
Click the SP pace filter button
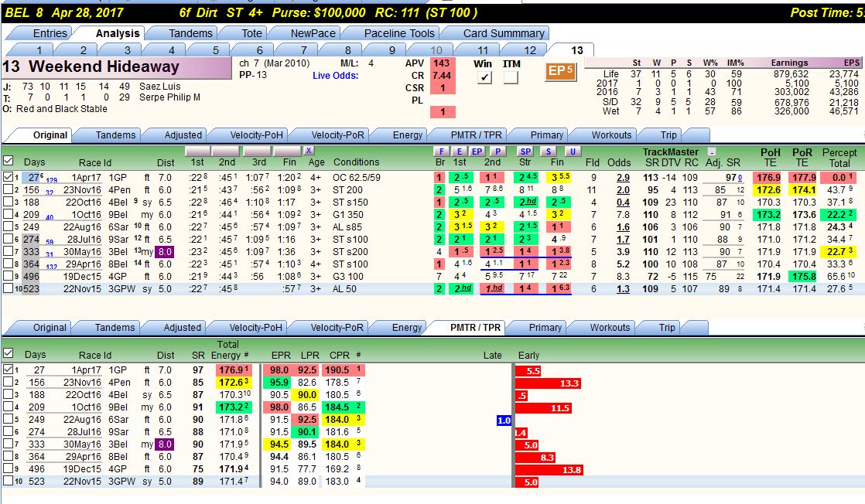pyautogui.click(x=525, y=152)
